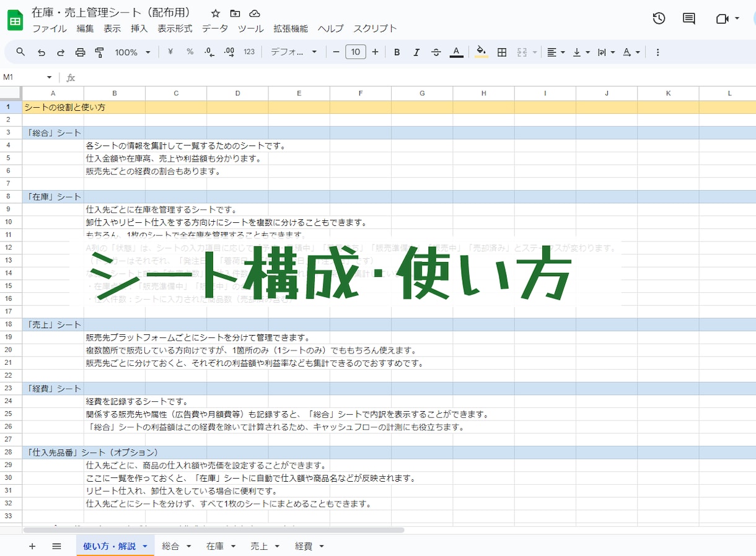Open the fill color picker

(x=481, y=52)
